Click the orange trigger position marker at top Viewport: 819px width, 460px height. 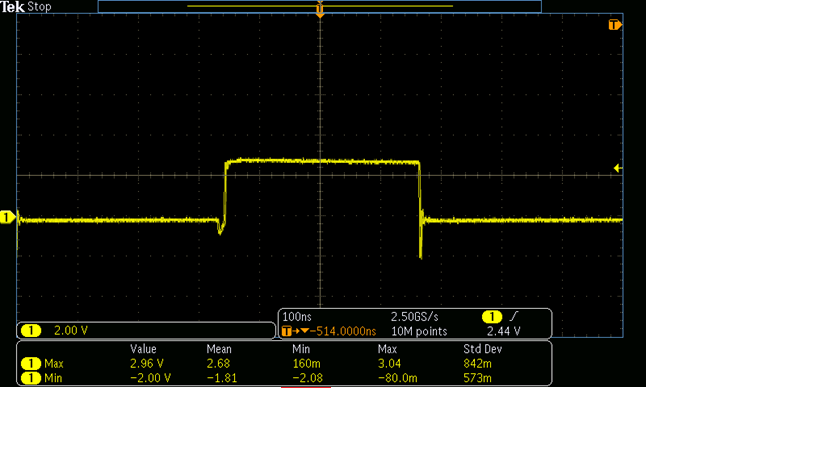pyautogui.click(x=320, y=10)
